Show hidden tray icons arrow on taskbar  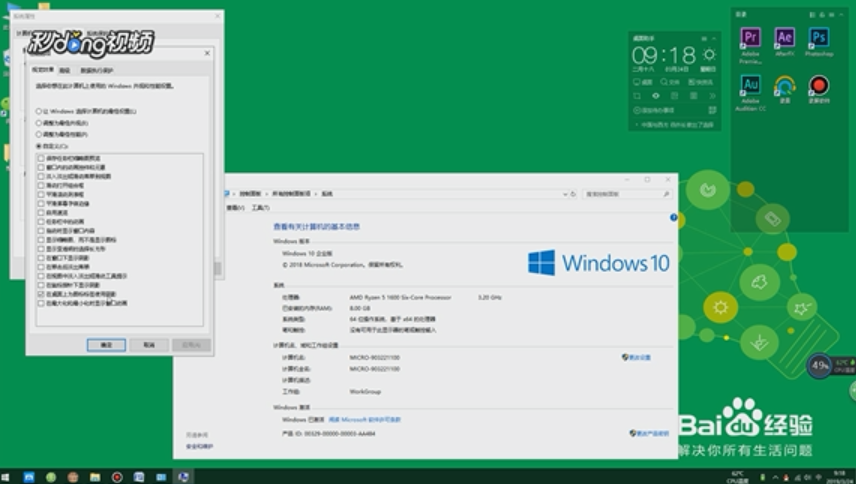775,477
